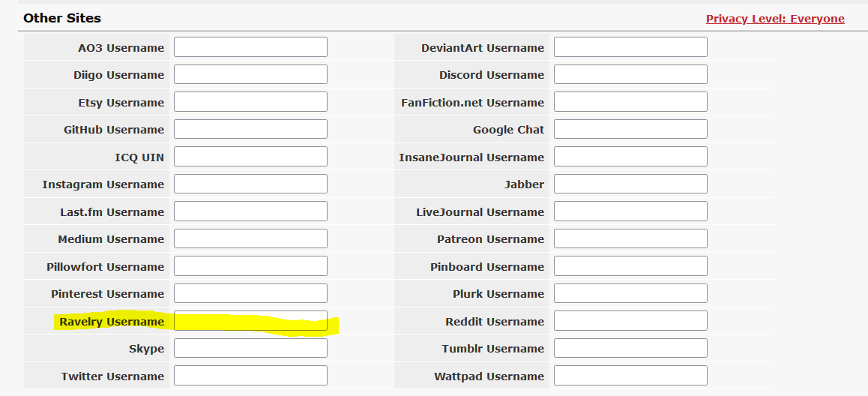This screenshot has width=868, height=396.
Task: Click the 'FanFiction.net Username' label
Action: tap(473, 103)
